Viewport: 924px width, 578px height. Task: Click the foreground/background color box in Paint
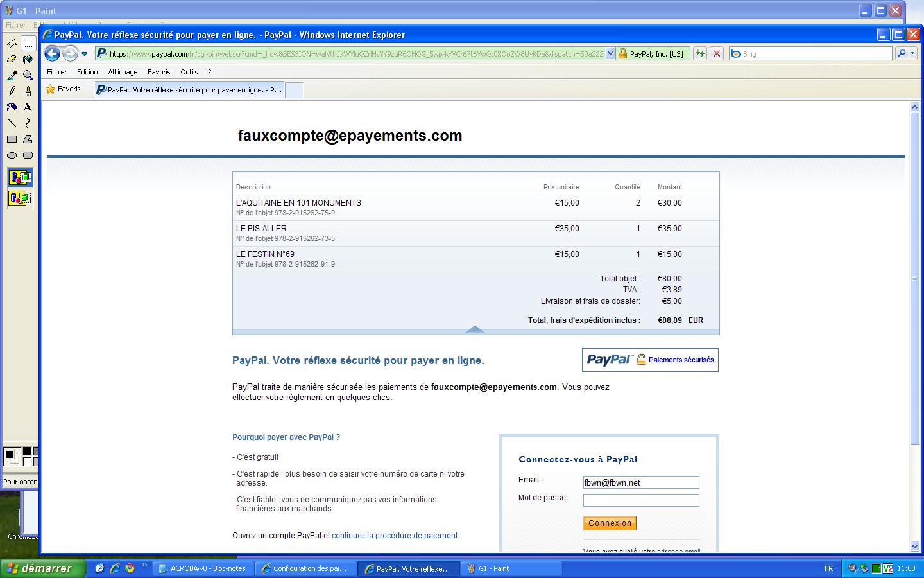pyautogui.click(x=11, y=456)
